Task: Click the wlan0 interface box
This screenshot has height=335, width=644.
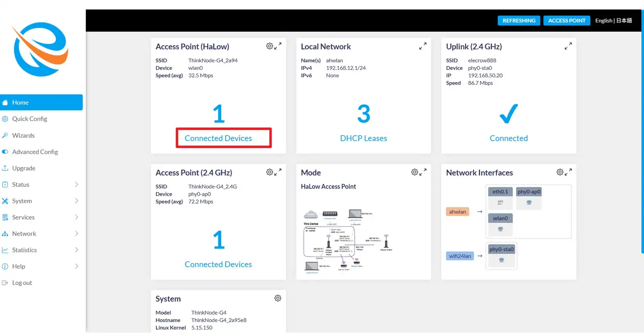Action: (500, 224)
